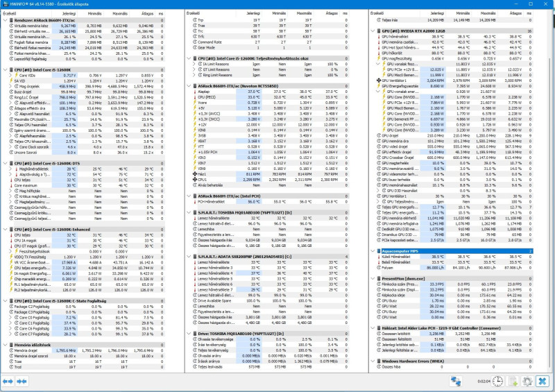Click the fan icon beside GPU Ventilátor 1
555x392 pixels.
coord(379,80)
